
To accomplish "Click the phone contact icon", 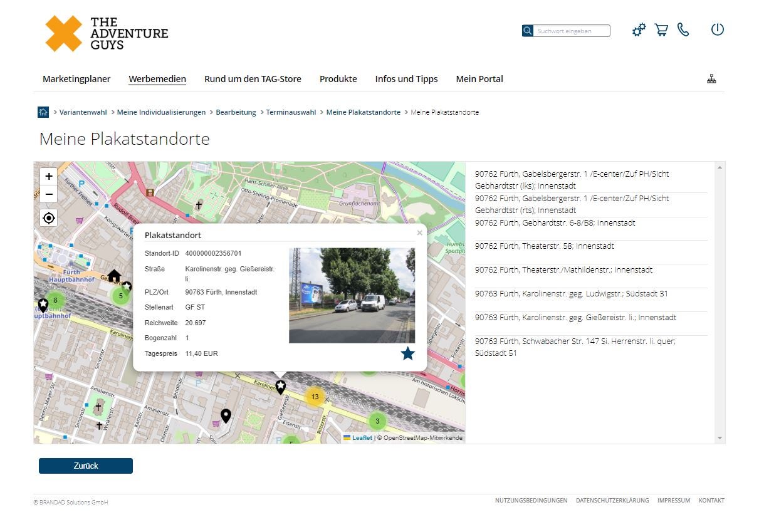I will [683, 30].
